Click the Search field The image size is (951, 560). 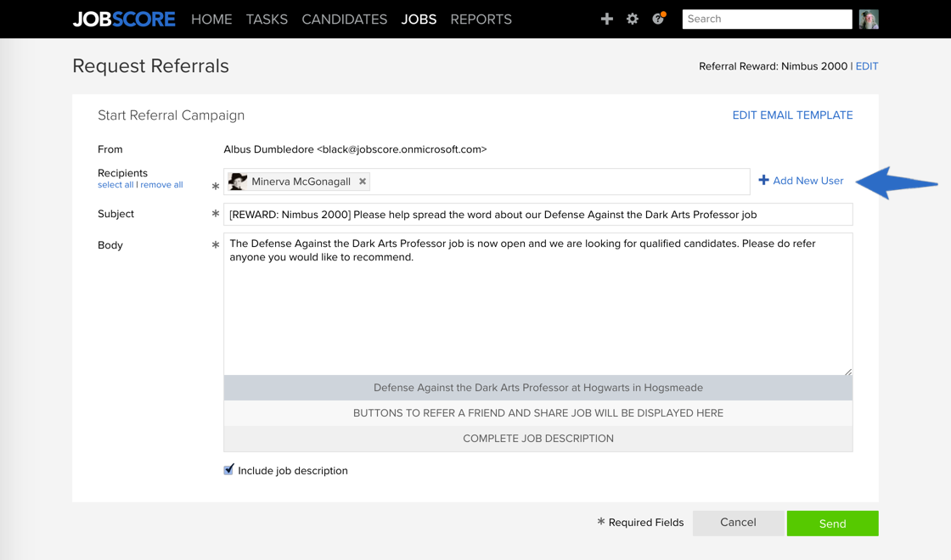click(768, 19)
